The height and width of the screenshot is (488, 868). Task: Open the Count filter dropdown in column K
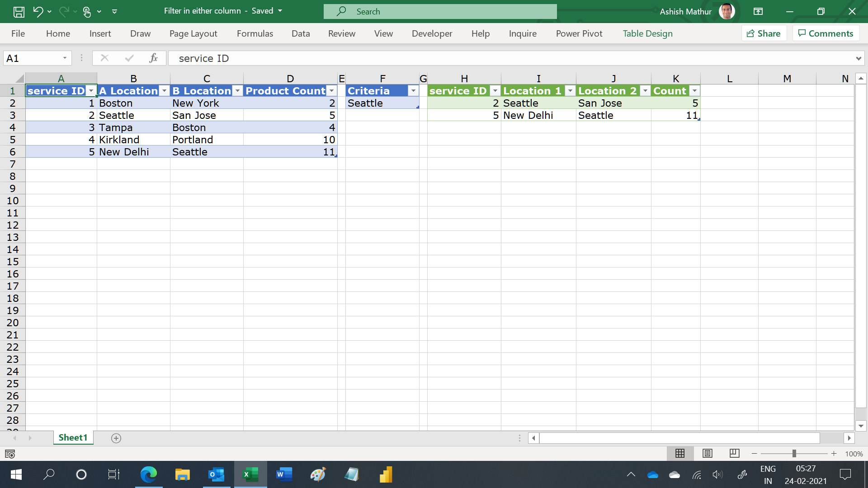coord(695,91)
